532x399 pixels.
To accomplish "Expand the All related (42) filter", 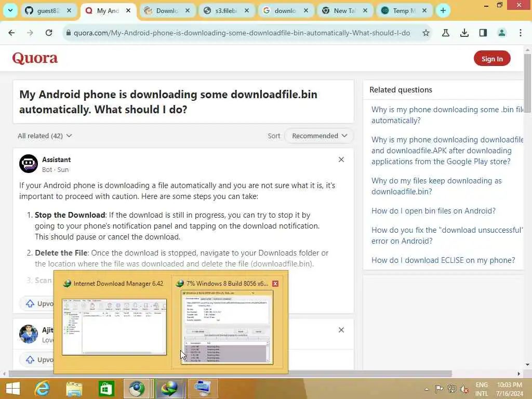I will (x=45, y=136).
